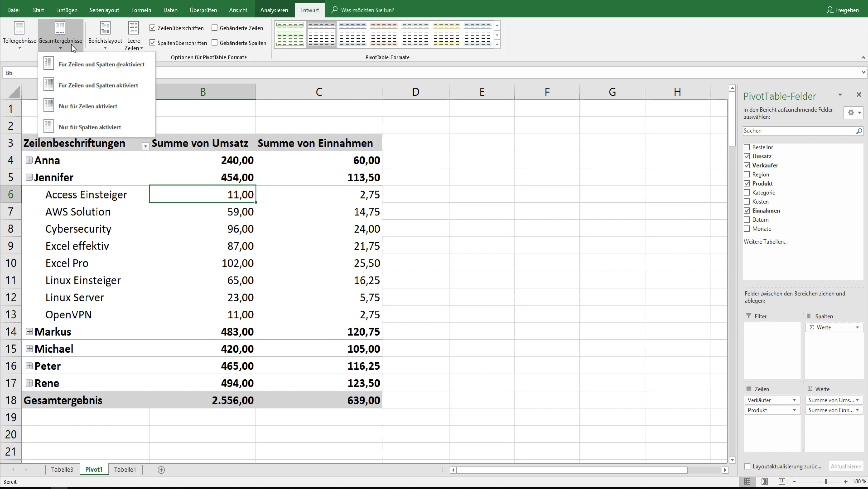
Task: Choose 'Für Zeilen und Spalten deaktiviert'
Action: point(97,64)
